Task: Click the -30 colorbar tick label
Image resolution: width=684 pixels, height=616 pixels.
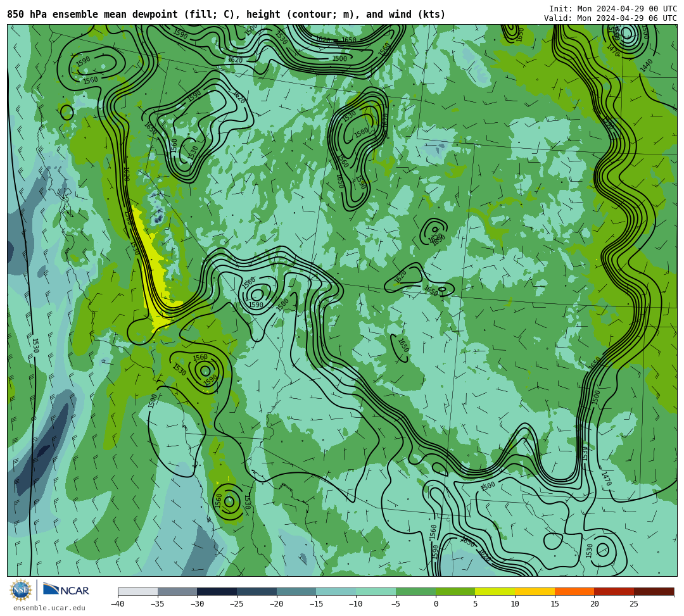Action: tap(197, 604)
